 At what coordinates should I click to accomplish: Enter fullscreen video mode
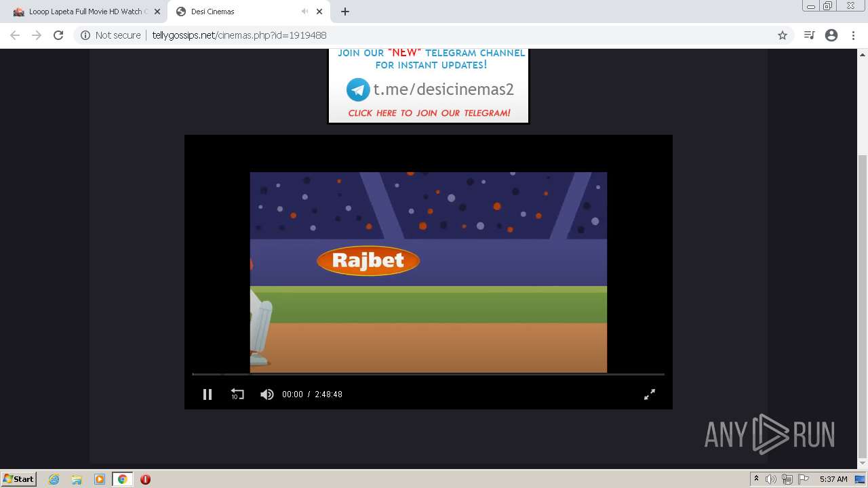(650, 394)
